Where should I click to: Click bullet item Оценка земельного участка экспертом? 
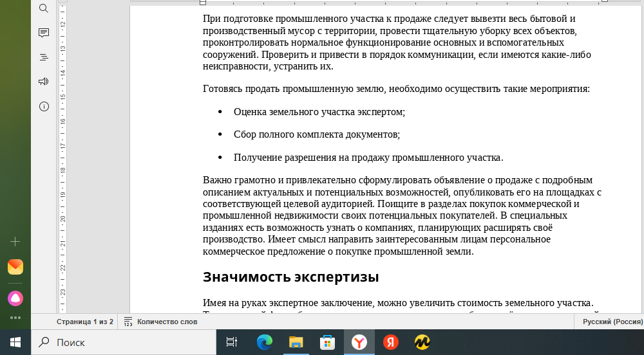pyautogui.click(x=319, y=112)
